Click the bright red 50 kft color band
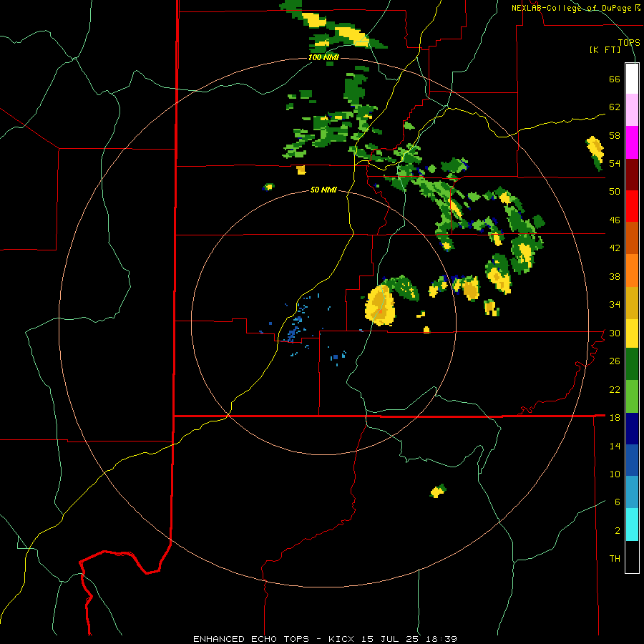The width and height of the screenshot is (644, 644). pyautogui.click(x=632, y=206)
